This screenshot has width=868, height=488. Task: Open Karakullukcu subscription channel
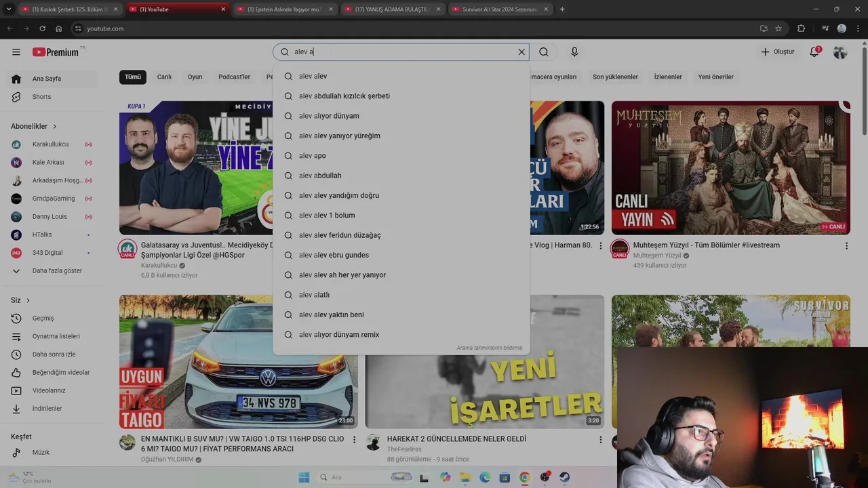click(x=52, y=144)
